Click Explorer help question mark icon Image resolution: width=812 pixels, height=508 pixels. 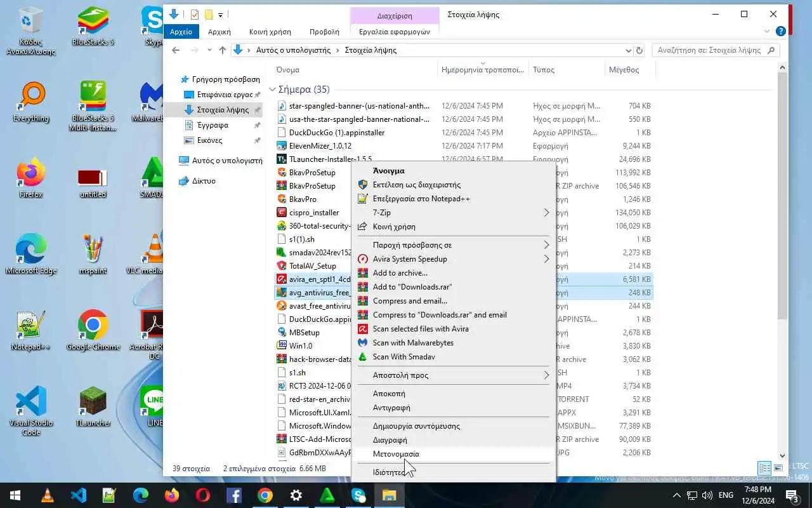point(781,31)
